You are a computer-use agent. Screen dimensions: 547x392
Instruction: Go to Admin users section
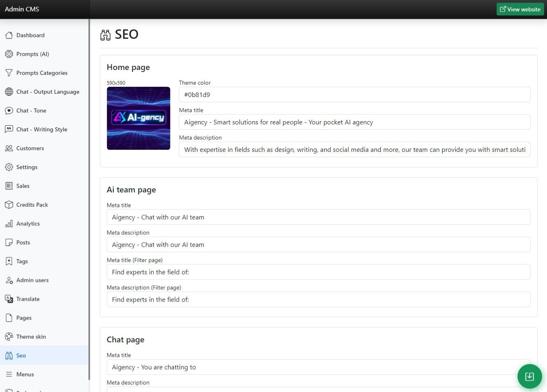pyautogui.click(x=32, y=280)
